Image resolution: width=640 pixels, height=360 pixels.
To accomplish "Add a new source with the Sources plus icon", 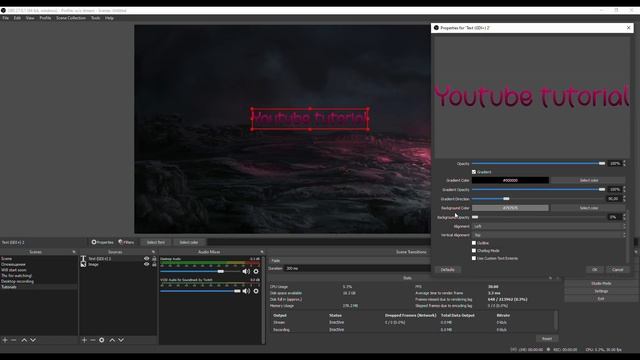I will [84, 340].
